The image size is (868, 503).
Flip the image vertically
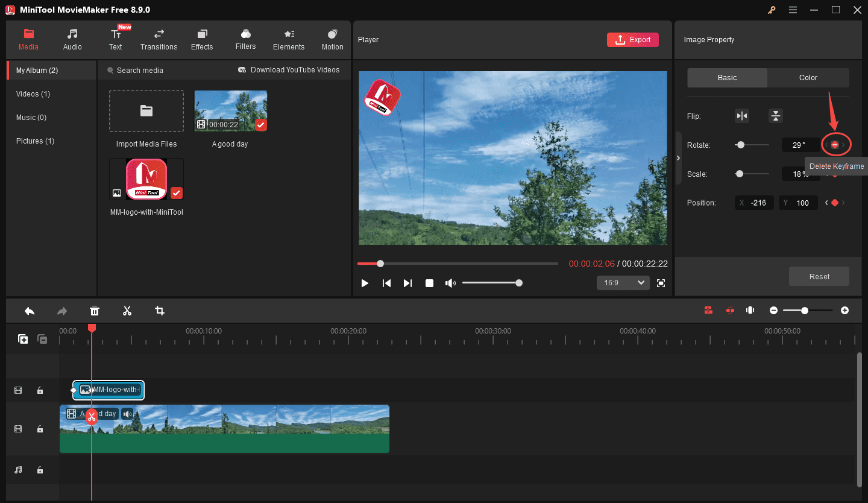click(775, 116)
